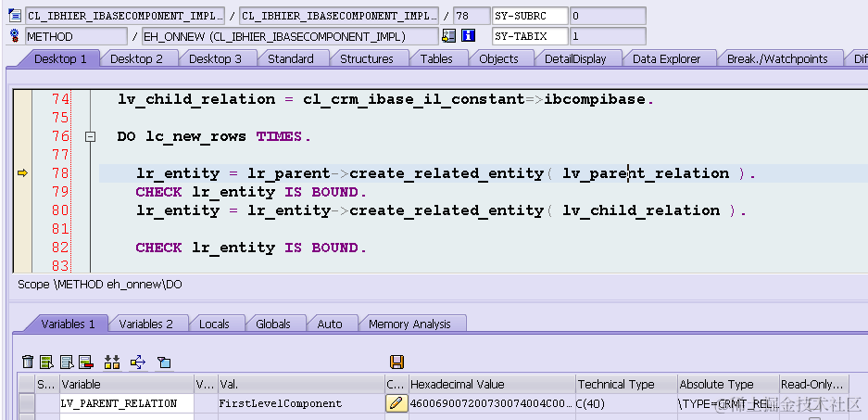
Task: Click the Variable column header
Action: pyautogui.click(x=127, y=384)
